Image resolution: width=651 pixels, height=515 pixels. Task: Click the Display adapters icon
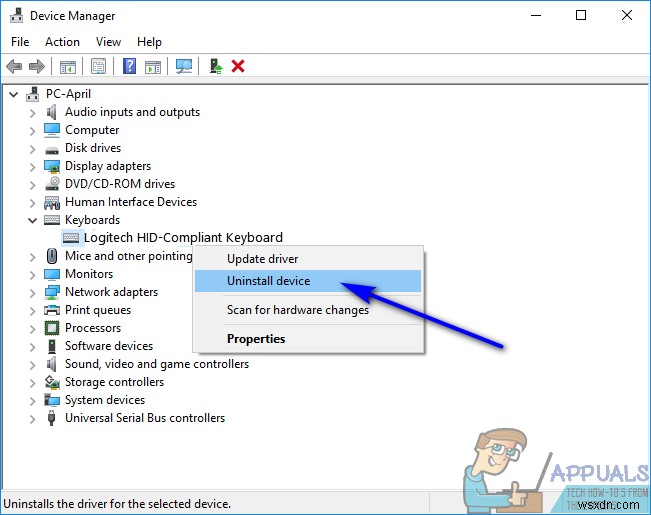[52, 166]
